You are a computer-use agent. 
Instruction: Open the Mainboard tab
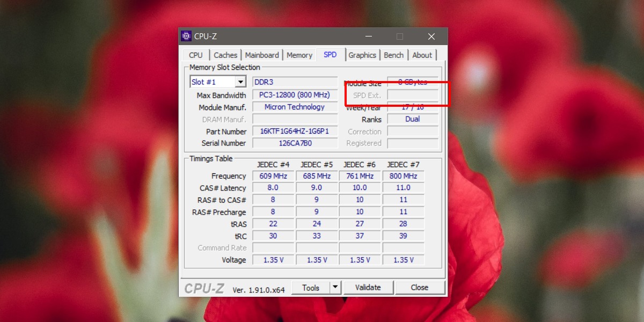click(262, 55)
